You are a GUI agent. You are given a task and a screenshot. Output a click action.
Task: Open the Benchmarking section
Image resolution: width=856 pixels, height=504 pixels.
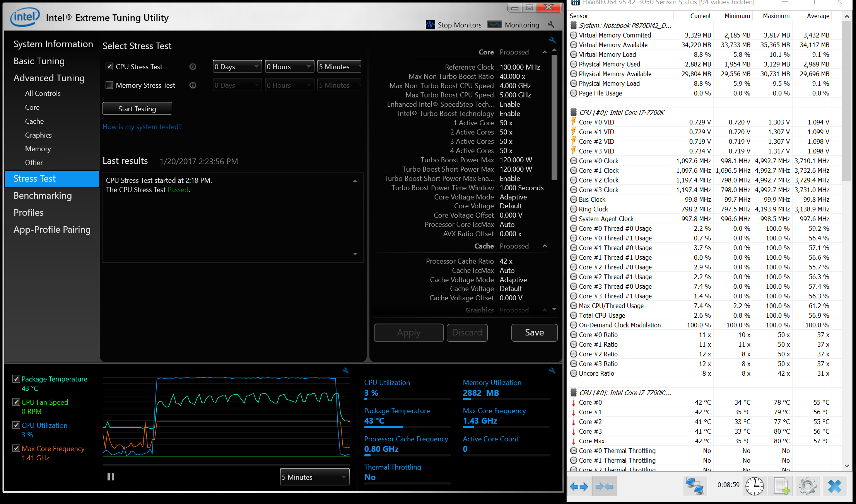[43, 196]
